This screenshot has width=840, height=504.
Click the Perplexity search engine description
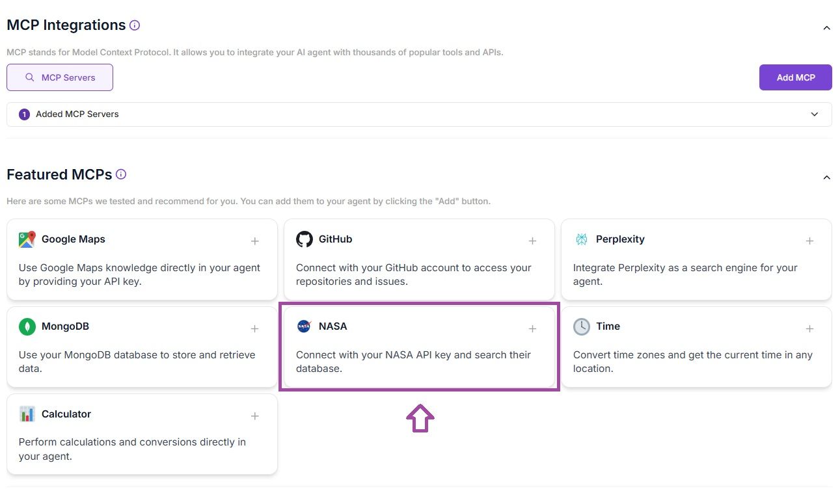coord(685,274)
